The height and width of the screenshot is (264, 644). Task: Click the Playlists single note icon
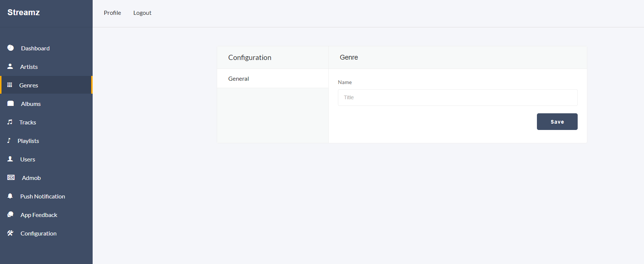point(9,140)
